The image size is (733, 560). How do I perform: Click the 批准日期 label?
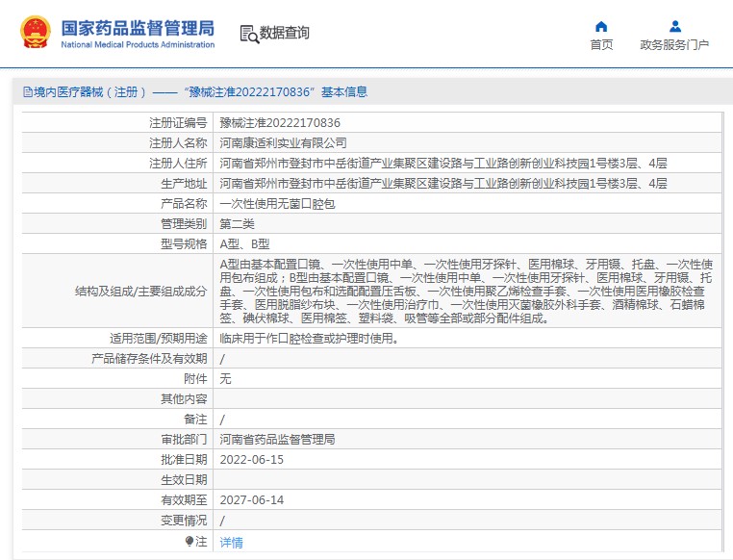coord(184,460)
